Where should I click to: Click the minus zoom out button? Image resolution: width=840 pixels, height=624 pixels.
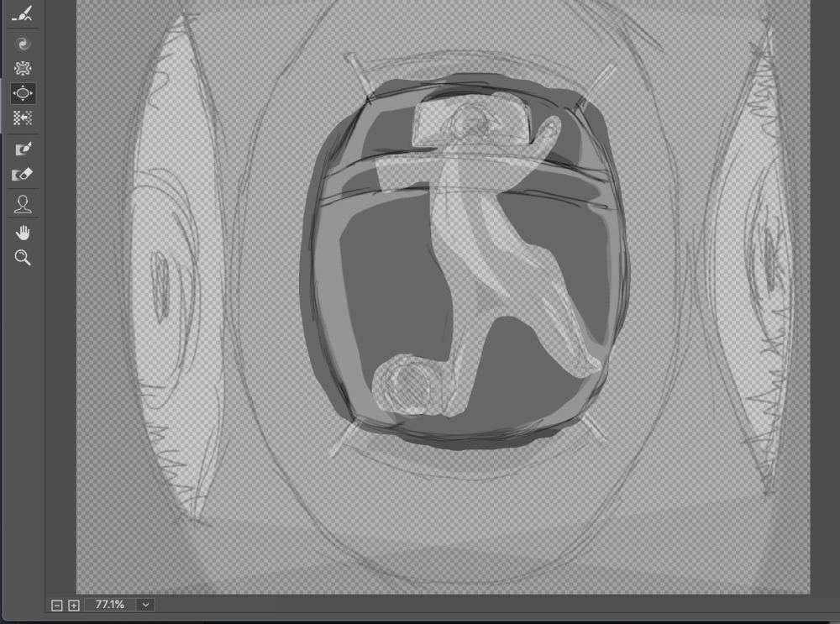tap(57, 606)
